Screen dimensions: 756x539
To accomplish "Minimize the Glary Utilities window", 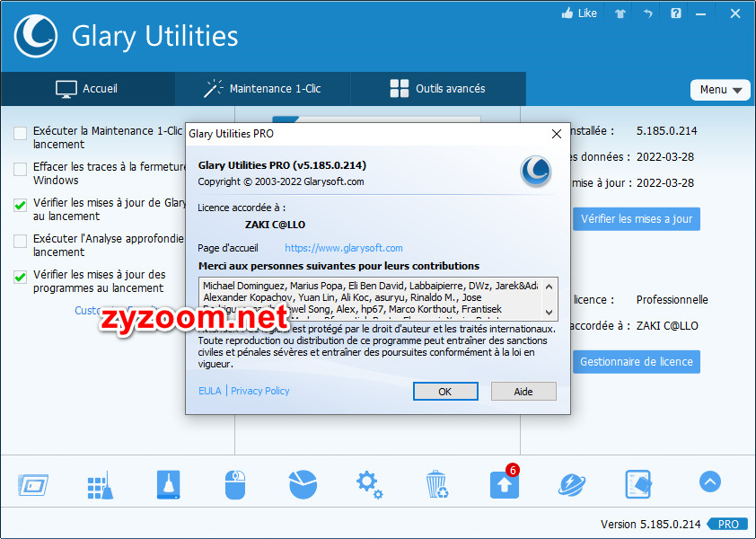I will 700,14.
